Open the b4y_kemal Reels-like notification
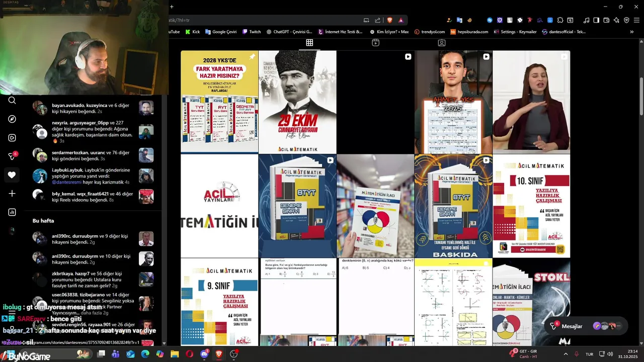 click(93, 197)
